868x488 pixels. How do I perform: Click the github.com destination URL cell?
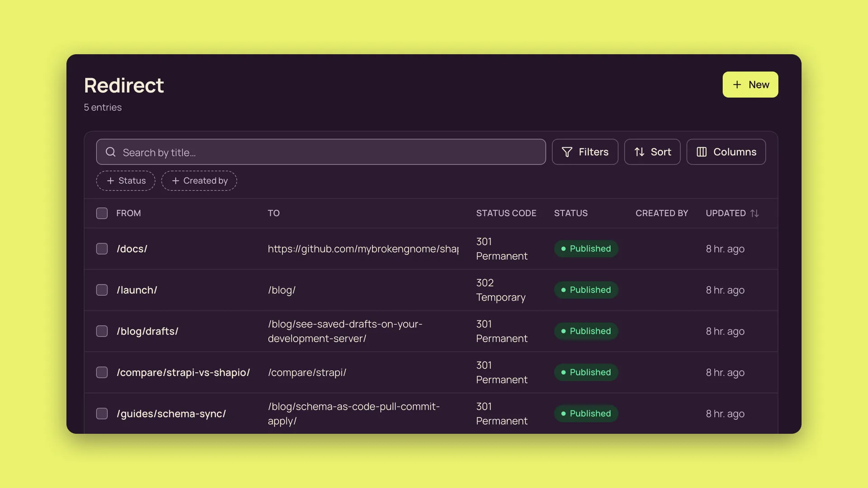coord(363,249)
